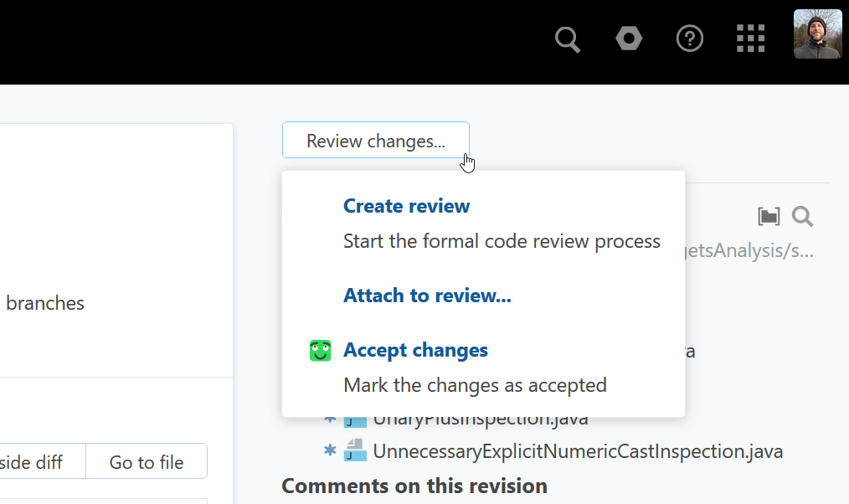The image size is (849, 504).
Task: Open UnaryPlusInspection.java in the file list
Action: (481, 419)
